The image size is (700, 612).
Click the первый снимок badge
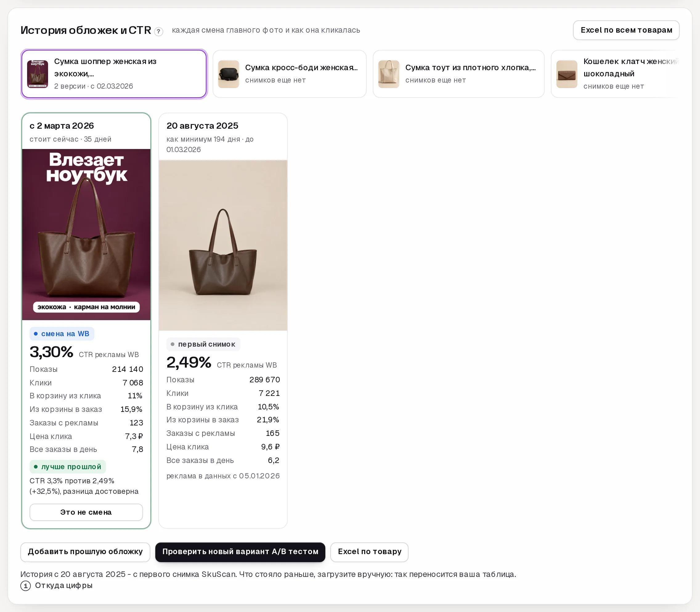tap(203, 344)
